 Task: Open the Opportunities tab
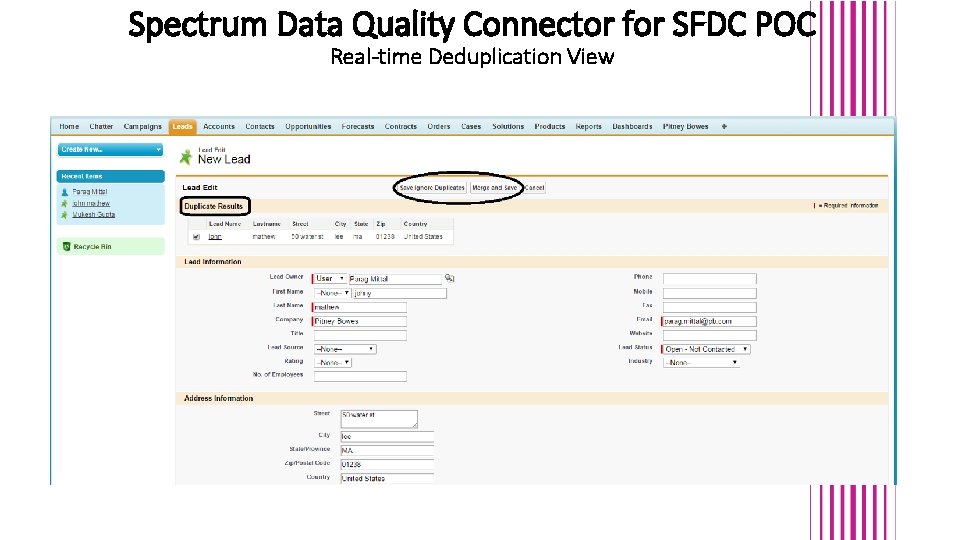coord(308,127)
